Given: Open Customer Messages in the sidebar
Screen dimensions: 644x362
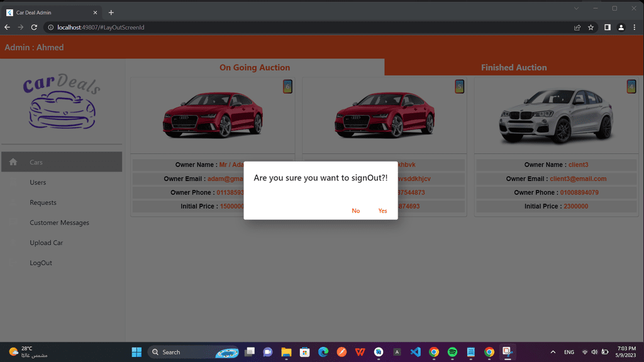Looking at the screenshot, I should point(62,222).
